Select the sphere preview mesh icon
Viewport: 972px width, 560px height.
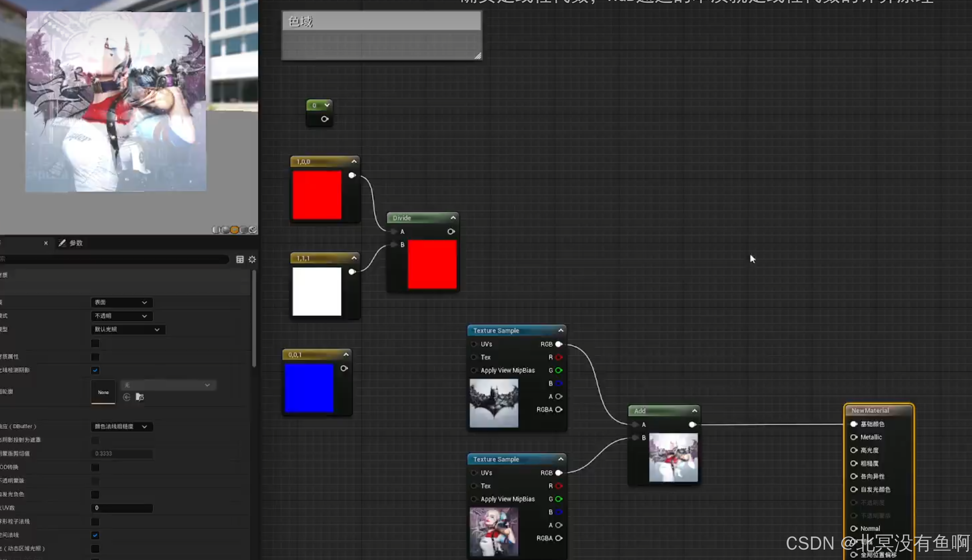point(225,230)
